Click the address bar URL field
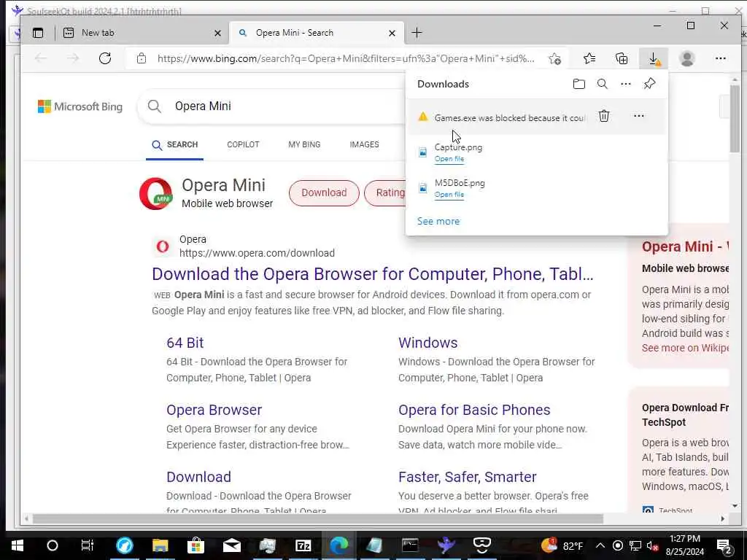This screenshot has width=747, height=560. [x=346, y=58]
